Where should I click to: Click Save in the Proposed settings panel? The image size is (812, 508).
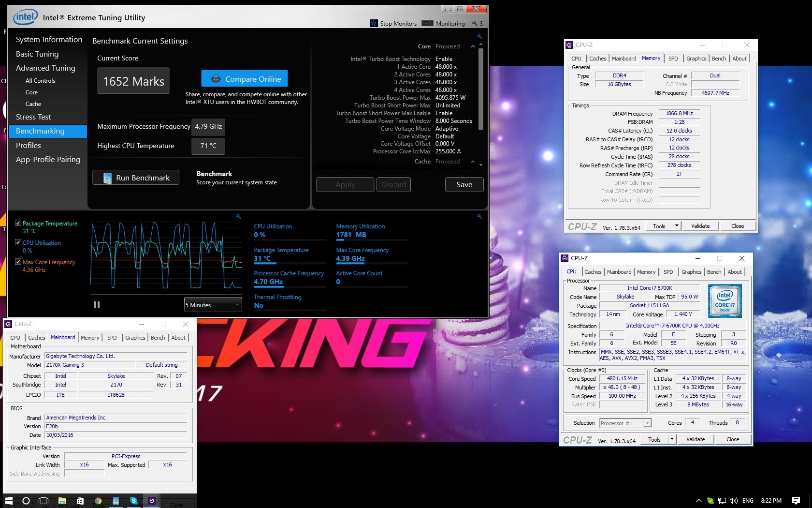pos(464,184)
